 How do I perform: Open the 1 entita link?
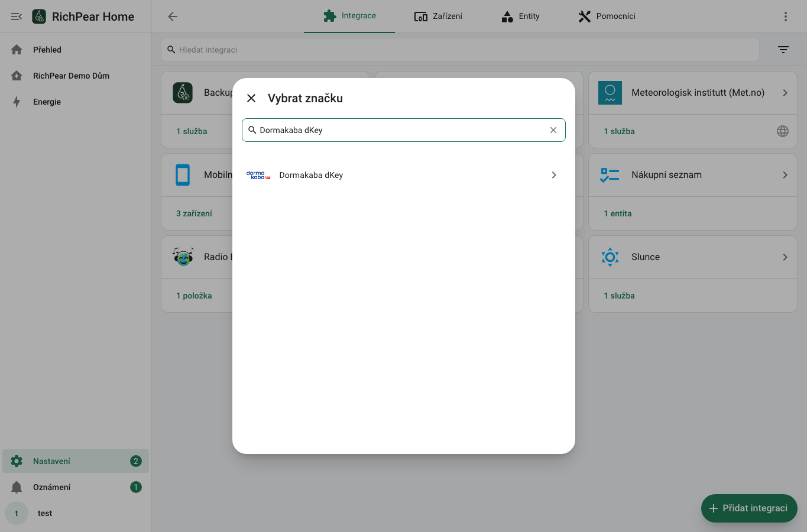click(618, 213)
